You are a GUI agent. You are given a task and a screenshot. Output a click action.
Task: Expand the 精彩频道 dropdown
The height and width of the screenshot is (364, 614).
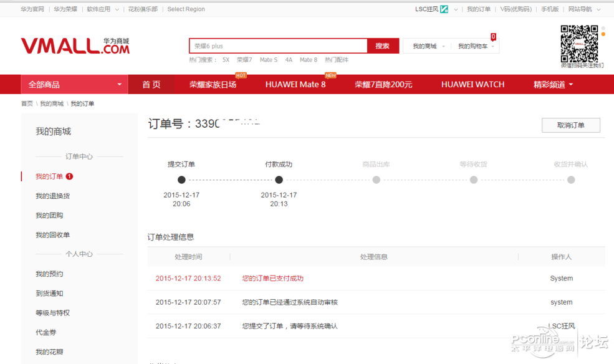tap(553, 85)
